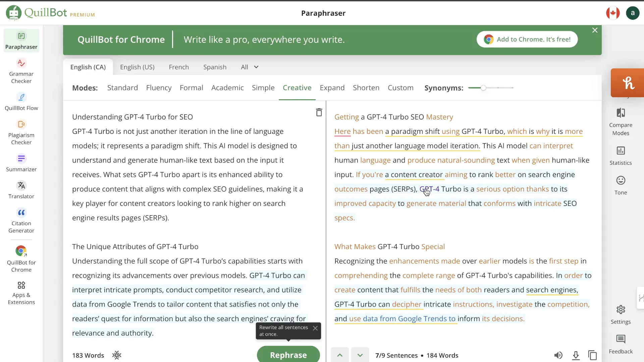Click the output word 'paradigm shift'
This screenshot has height=362, width=644.
click(x=415, y=131)
